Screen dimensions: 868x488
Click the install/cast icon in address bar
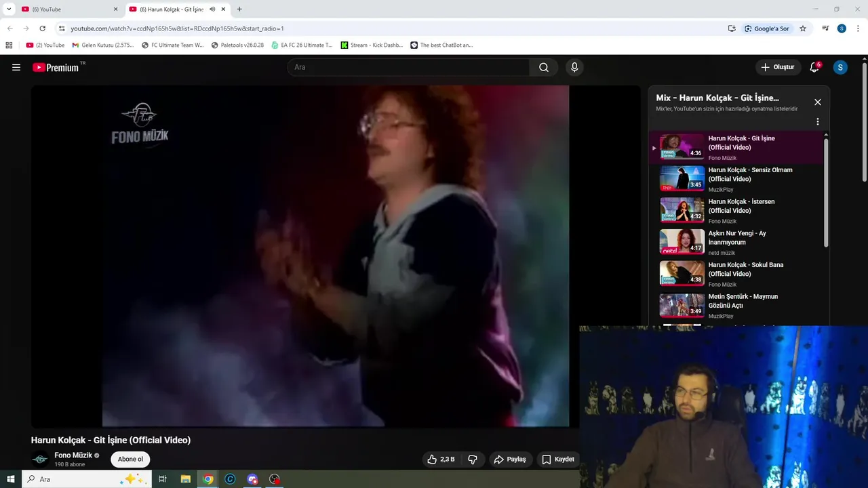pos(732,28)
